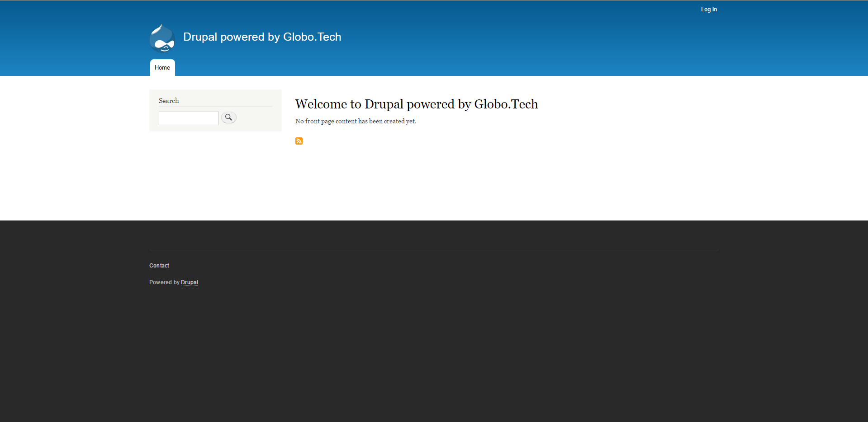Select the Home tab

(x=162, y=68)
